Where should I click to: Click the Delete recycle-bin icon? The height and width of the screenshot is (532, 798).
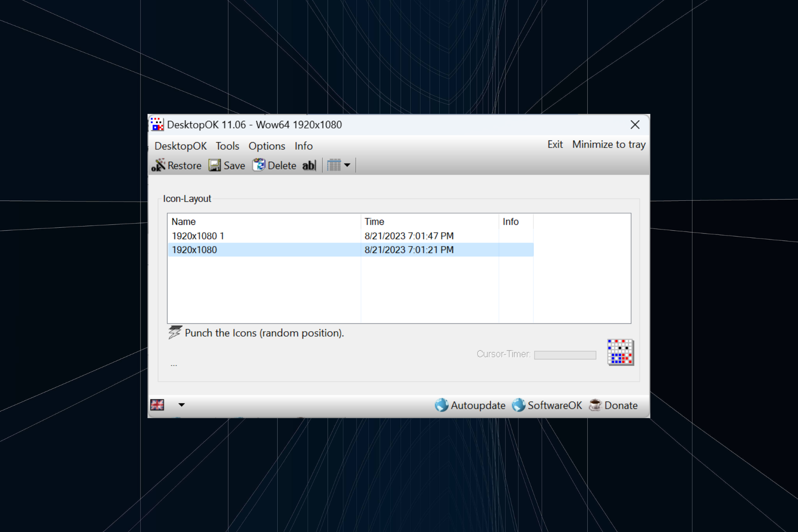coord(259,165)
